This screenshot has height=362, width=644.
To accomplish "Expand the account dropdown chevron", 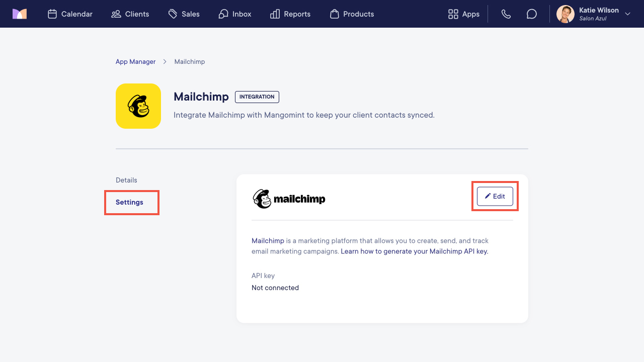I will click(627, 14).
